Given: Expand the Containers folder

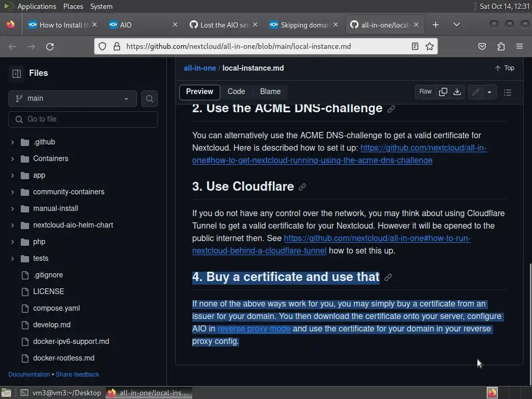Looking at the screenshot, I should pyautogui.click(x=12, y=159).
